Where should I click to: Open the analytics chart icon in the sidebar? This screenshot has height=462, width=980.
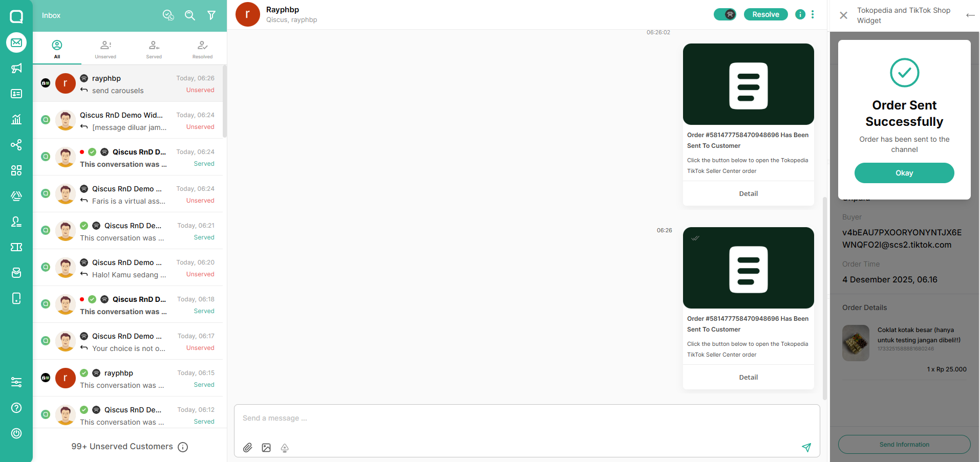[x=16, y=119]
